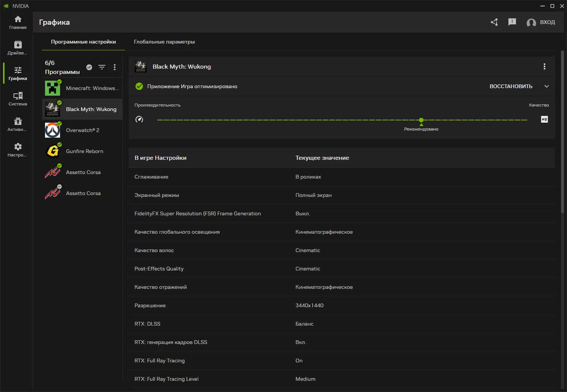Click the share icon in header
The width and height of the screenshot is (567, 392).
pos(494,22)
